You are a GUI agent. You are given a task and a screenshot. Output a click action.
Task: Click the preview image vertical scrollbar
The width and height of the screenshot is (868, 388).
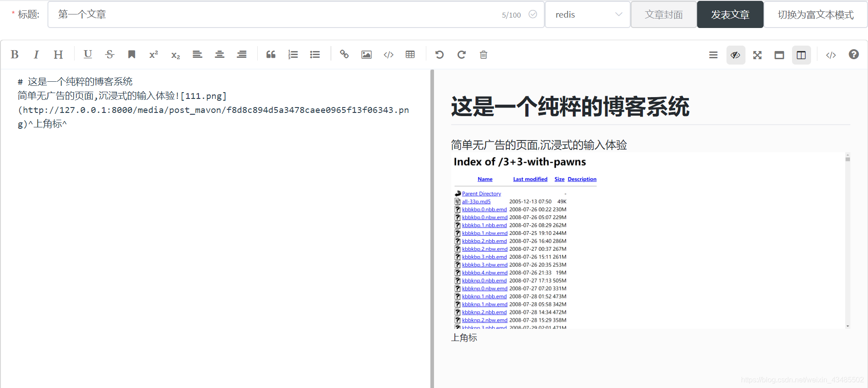tap(848, 240)
